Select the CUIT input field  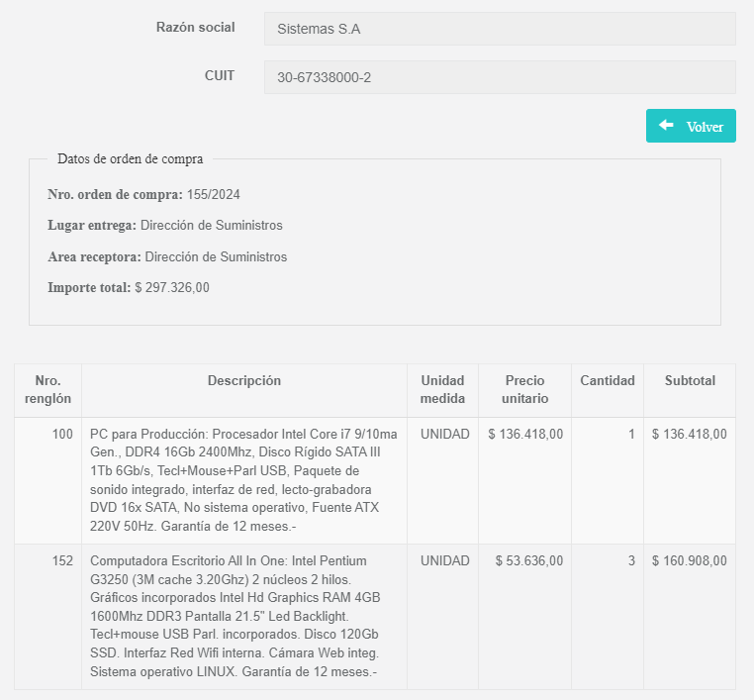[499, 77]
